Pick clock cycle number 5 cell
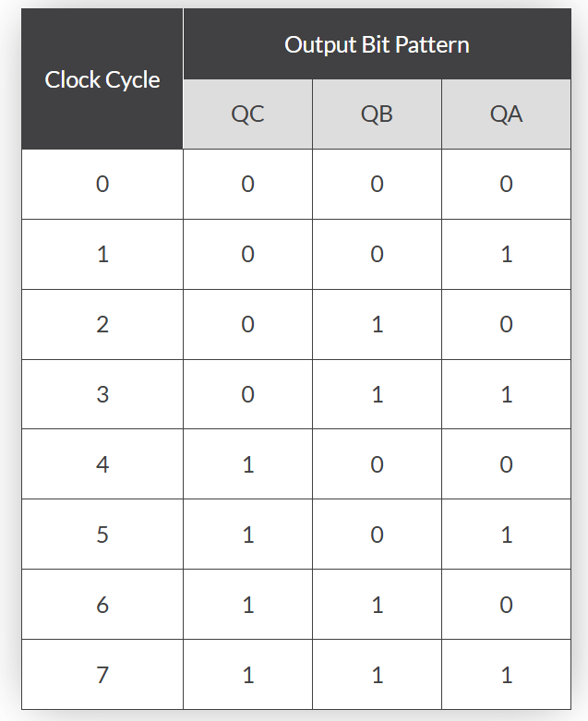The width and height of the screenshot is (588, 721). pyautogui.click(x=102, y=535)
